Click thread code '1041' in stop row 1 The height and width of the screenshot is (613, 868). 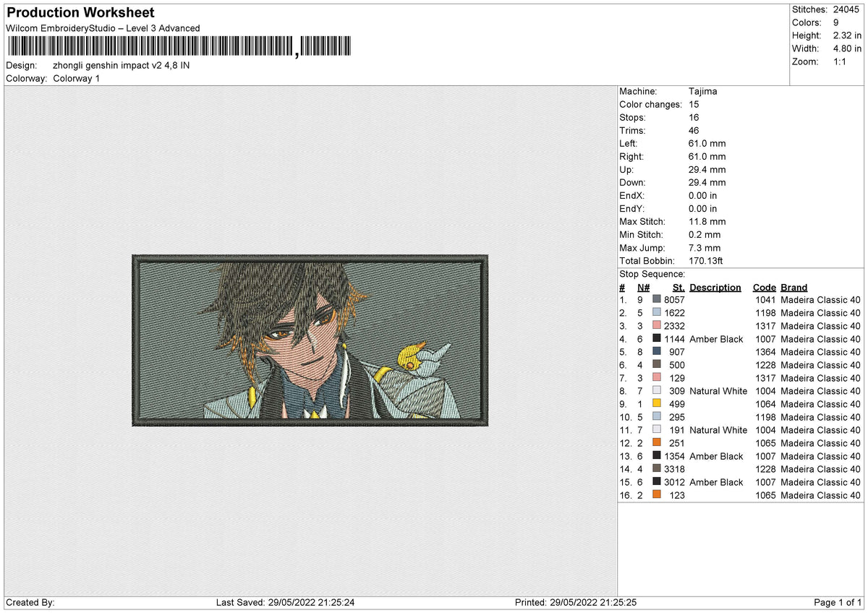pos(765,300)
